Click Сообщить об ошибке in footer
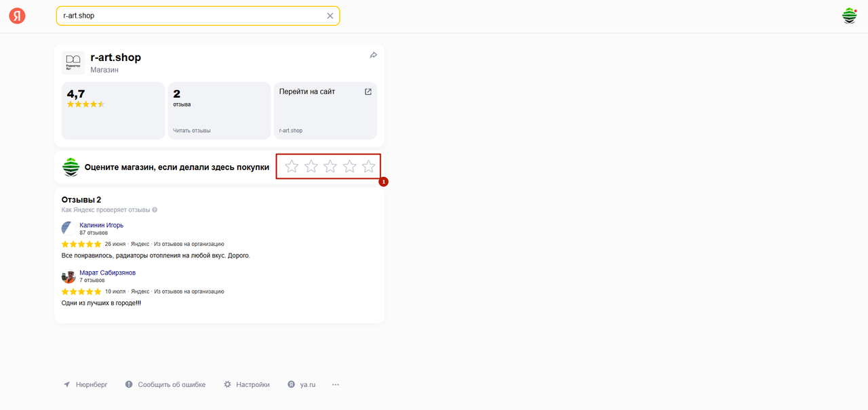 coord(172,385)
